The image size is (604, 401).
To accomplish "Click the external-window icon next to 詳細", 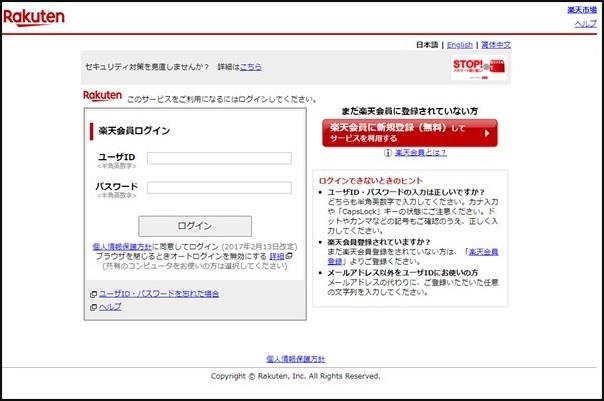I will point(289,256).
